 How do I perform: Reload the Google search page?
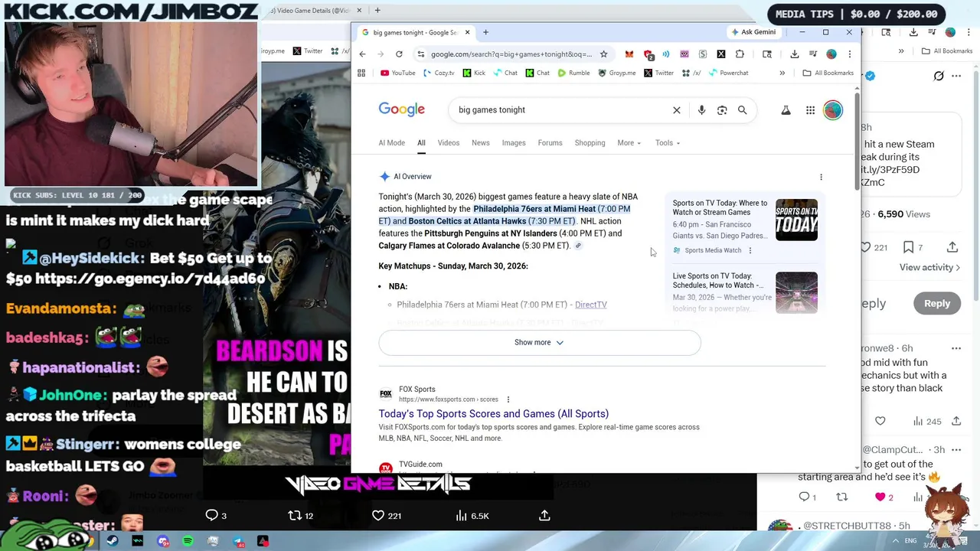[x=399, y=54]
